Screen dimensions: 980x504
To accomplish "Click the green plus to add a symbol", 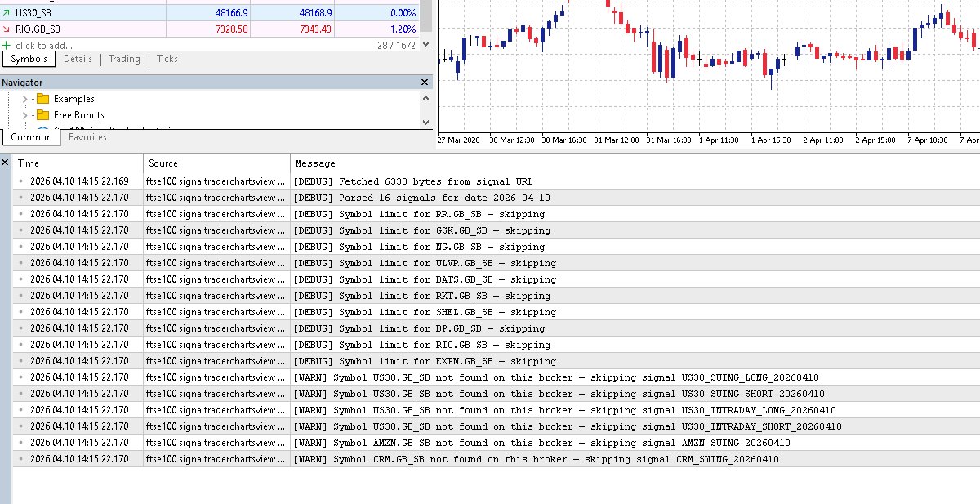I will click(x=7, y=45).
